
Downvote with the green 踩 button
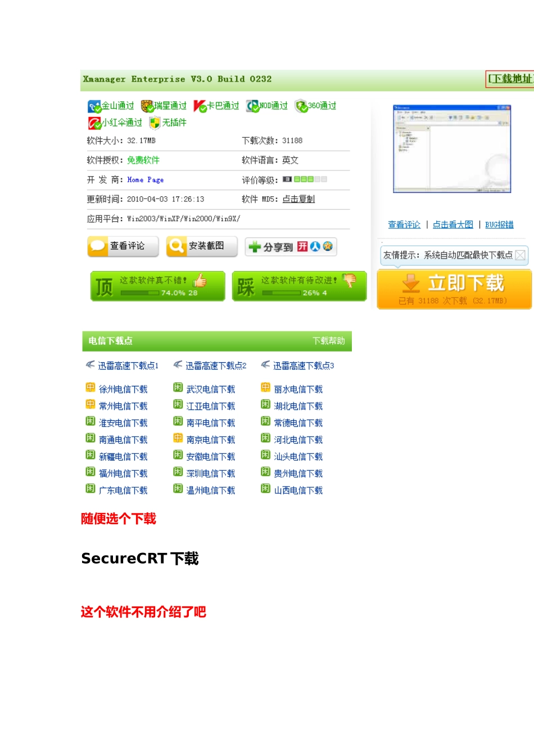point(300,286)
